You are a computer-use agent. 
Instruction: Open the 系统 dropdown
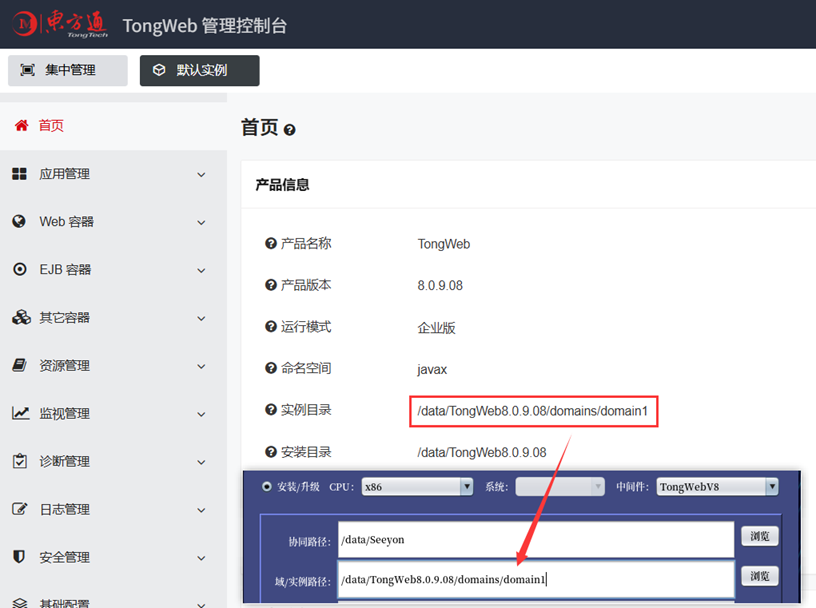(560, 487)
